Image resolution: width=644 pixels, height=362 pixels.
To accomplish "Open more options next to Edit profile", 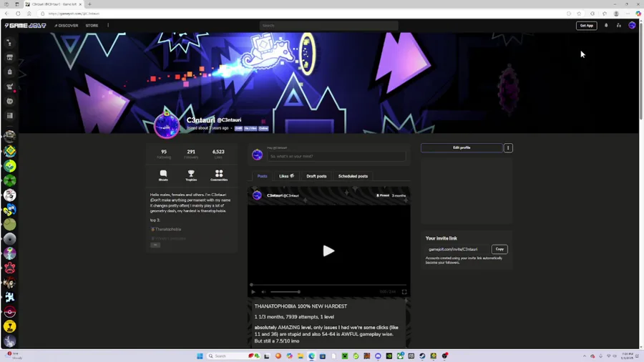I will point(508,148).
